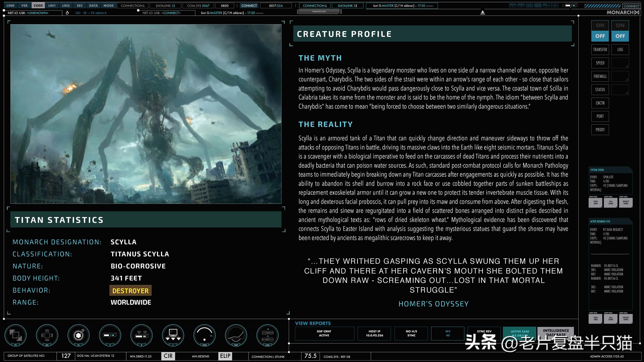Switch the right ON/OFF toggle on
The image size is (644, 362).
click(x=620, y=25)
